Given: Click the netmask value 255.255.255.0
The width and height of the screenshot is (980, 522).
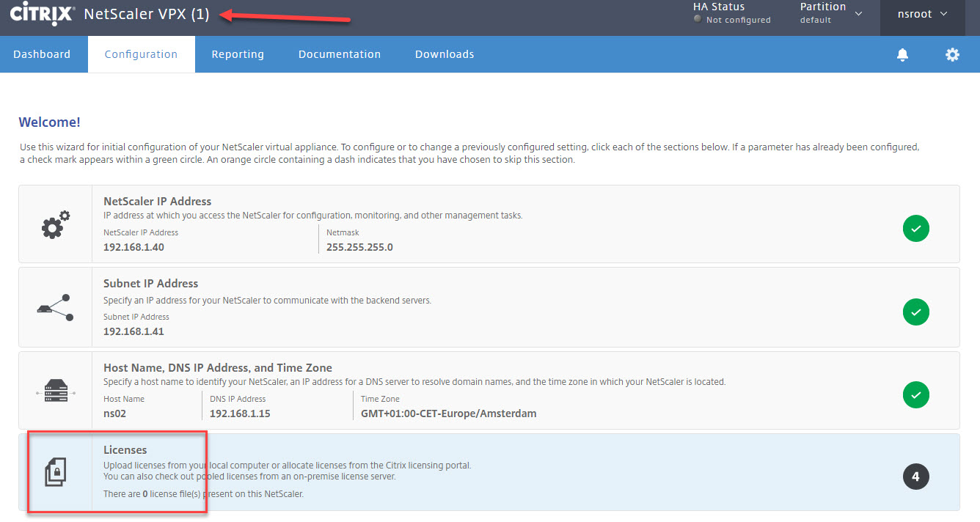Looking at the screenshot, I should [x=359, y=247].
